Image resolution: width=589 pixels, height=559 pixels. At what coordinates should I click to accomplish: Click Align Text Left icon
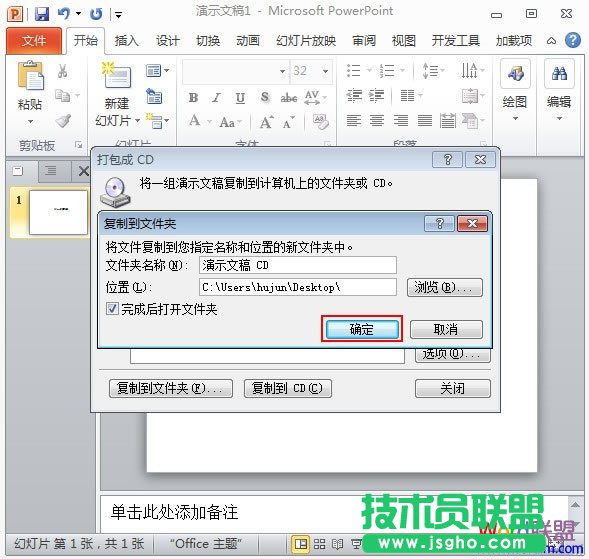click(x=354, y=121)
